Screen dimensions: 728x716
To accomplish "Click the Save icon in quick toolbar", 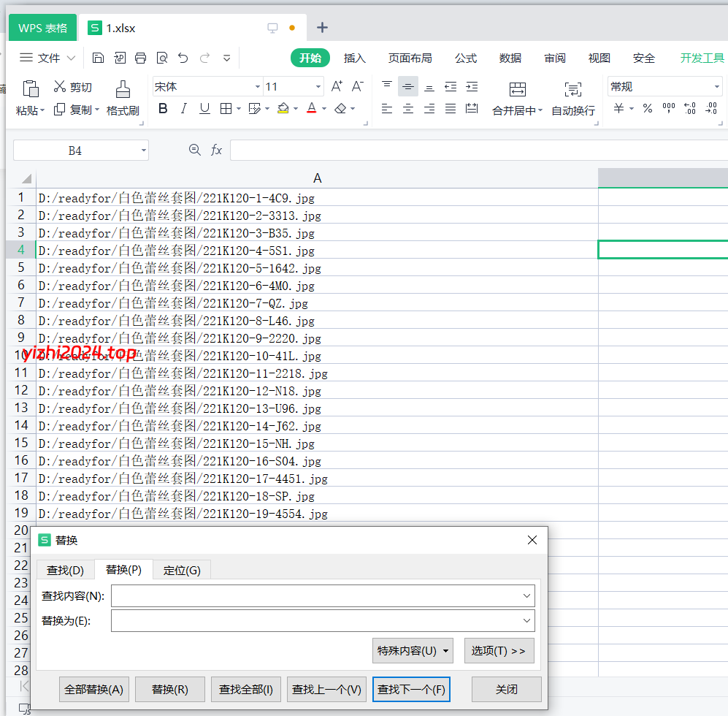I will (x=98, y=58).
